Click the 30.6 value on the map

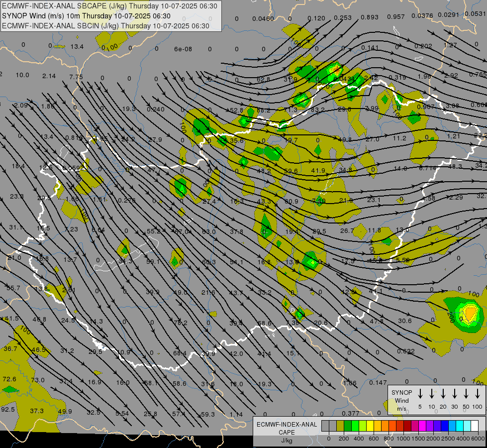405,321
